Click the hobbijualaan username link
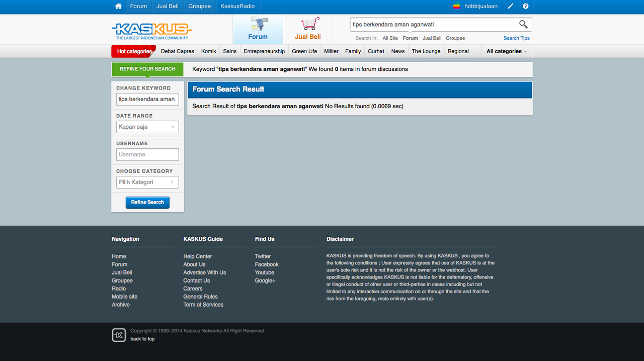644x361 pixels. coord(481,6)
